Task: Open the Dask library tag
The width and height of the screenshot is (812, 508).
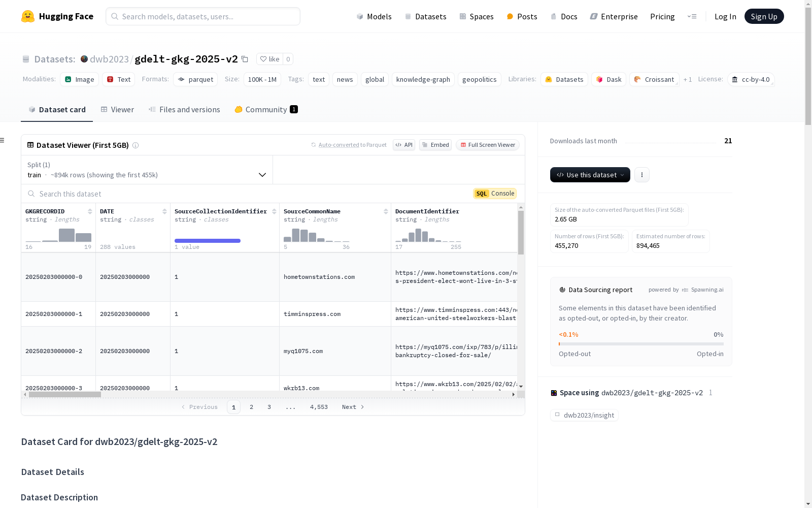Action: (608, 79)
